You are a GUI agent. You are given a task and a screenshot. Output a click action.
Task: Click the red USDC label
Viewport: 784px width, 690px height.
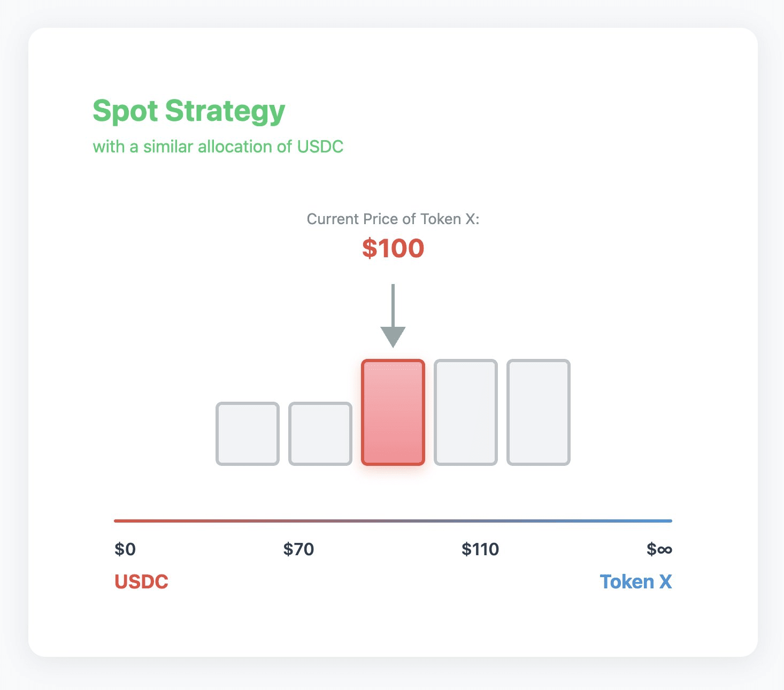[x=141, y=582]
